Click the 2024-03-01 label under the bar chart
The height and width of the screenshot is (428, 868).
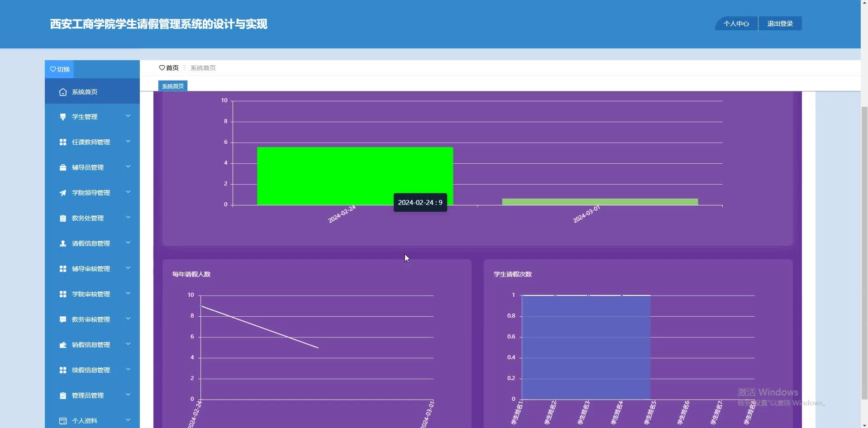[x=587, y=214]
